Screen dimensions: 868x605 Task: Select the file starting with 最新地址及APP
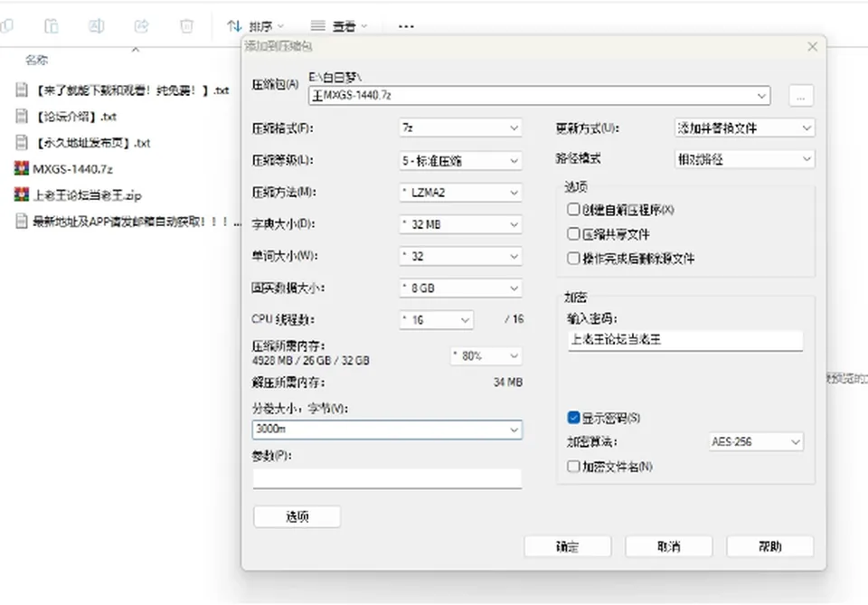127,222
